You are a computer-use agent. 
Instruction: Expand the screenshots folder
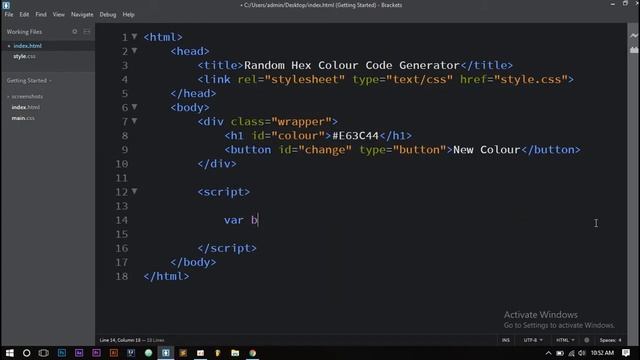[25, 97]
